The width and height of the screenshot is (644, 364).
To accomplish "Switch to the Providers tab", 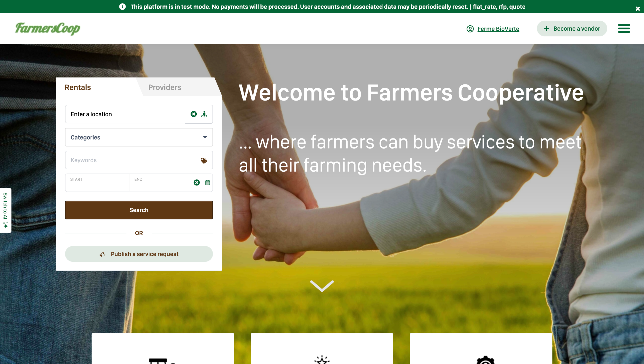I will [x=165, y=87].
